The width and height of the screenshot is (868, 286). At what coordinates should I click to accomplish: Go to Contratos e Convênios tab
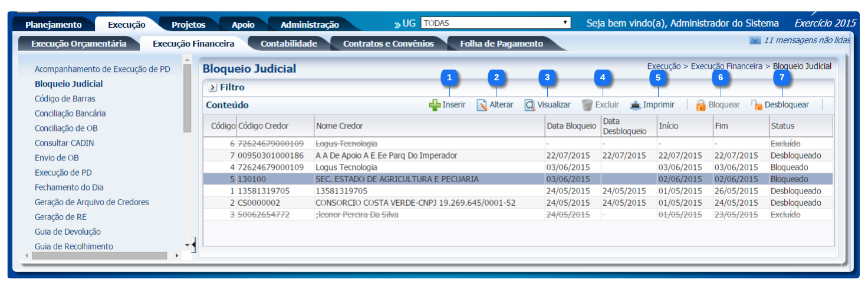tap(388, 44)
